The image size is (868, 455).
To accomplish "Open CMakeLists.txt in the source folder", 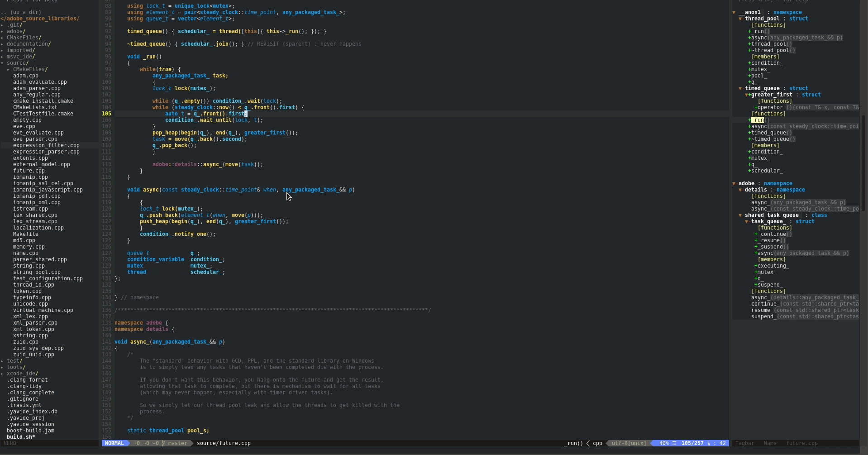I will 35,107.
